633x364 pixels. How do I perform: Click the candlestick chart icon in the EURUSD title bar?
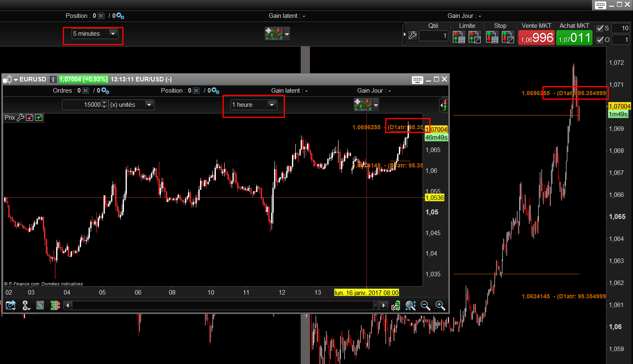click(7, 79)
